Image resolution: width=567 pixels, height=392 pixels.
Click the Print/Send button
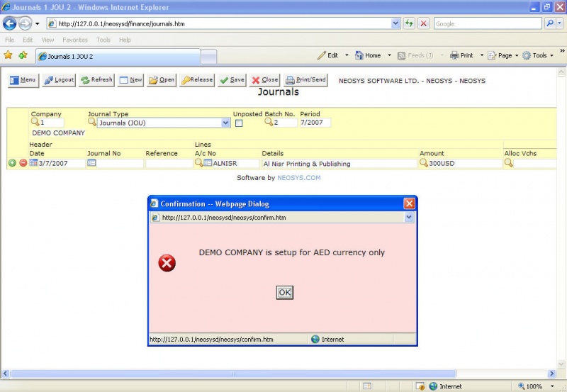(305, 80)
